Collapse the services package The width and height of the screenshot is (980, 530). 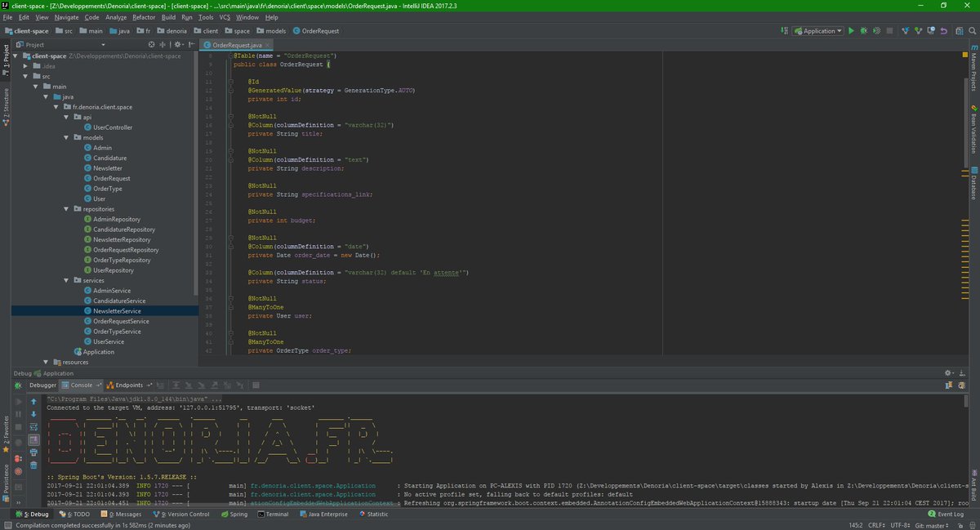[x=66, y=280]
